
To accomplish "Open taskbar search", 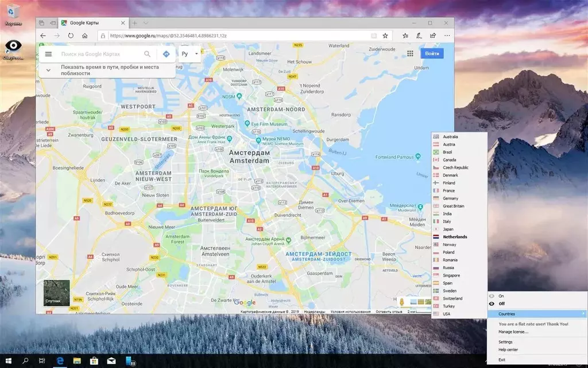I will [25, 361].
